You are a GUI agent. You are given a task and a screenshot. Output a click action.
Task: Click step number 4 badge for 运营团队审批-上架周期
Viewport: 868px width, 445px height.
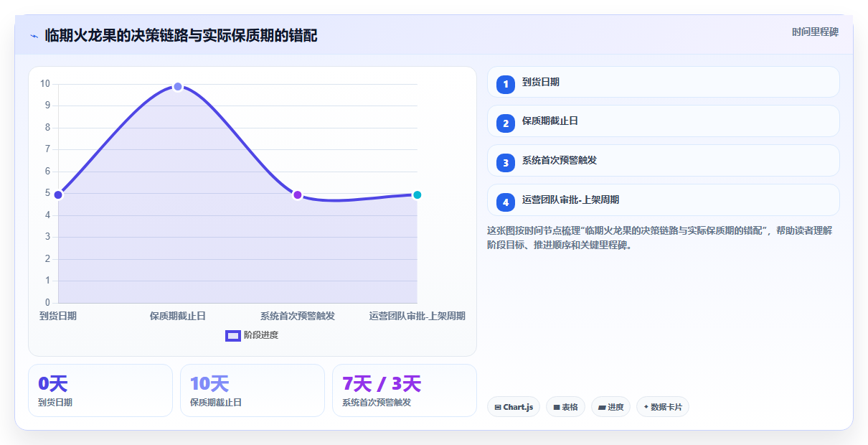(x=506, y=202)
